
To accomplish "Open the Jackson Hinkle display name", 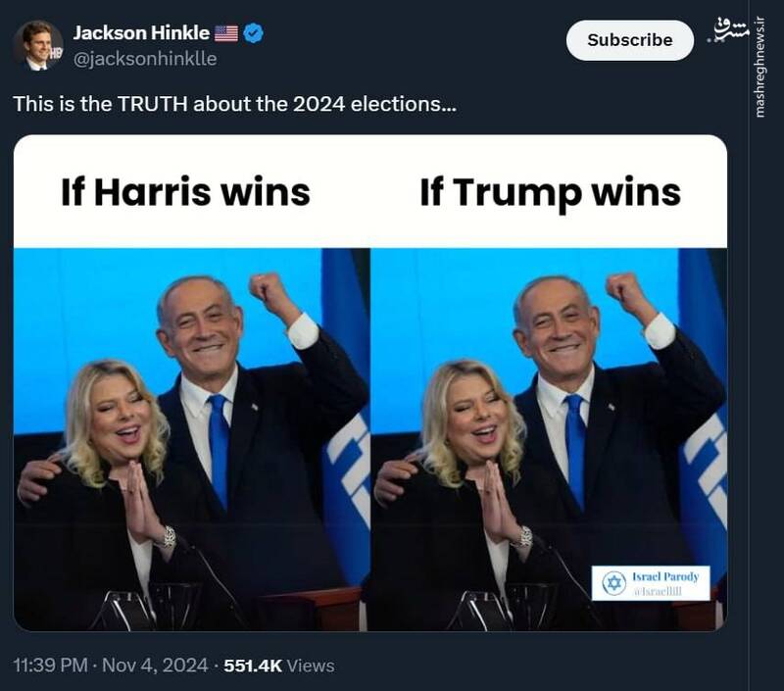I will pyautogui.click(x=141, y=33).
